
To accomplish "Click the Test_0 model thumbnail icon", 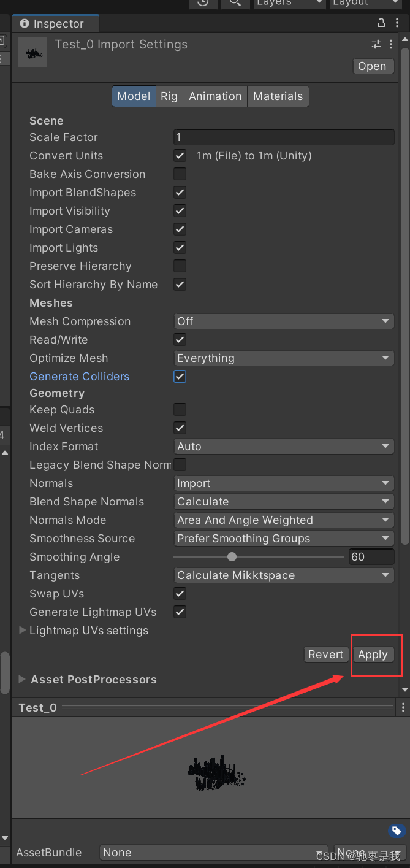I will coord(32,52).
